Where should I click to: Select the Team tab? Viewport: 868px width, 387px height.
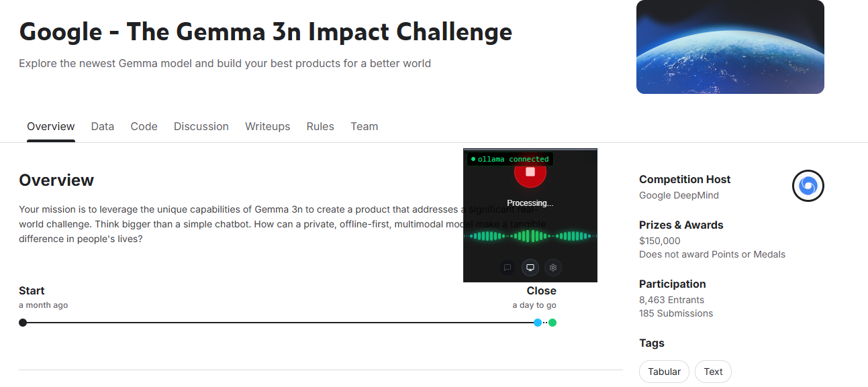365,126
